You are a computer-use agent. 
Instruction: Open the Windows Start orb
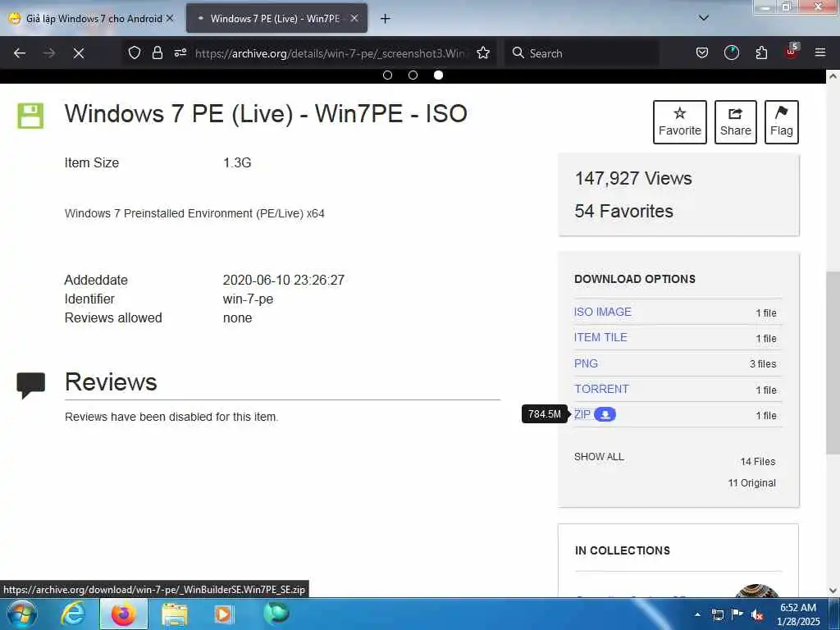point(22,614)
